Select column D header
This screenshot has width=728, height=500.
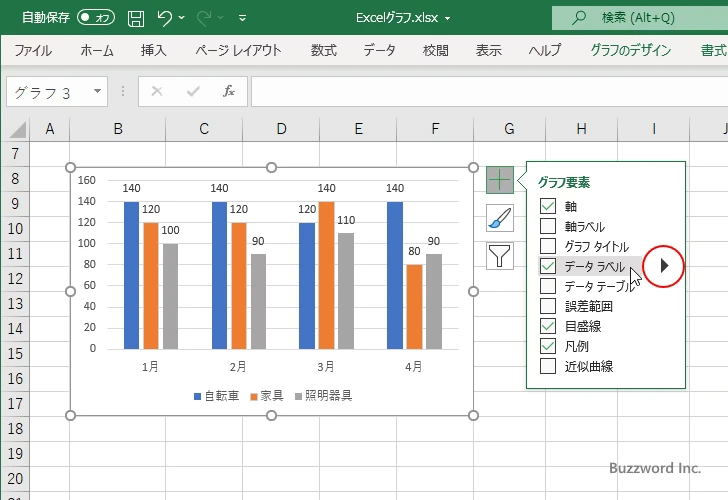(281, 129)
